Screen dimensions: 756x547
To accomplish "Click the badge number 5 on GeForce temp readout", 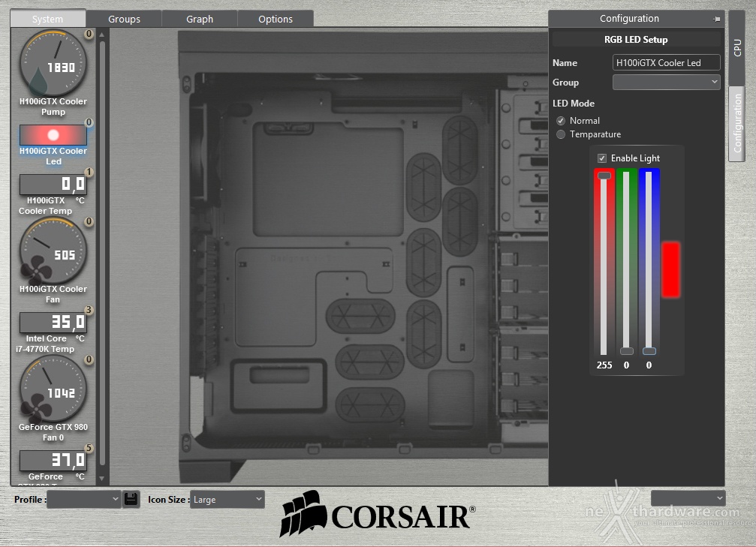I will [x=89, y=448].
